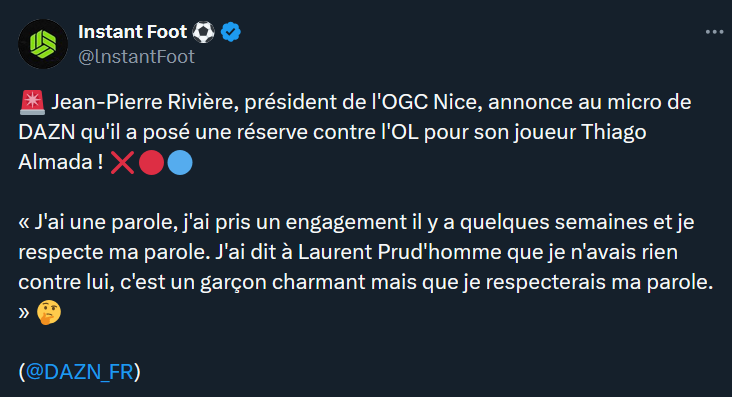The width and height of the screenshot is (732, 397).
Task: Click the Instant Foot display name
Action: [133, 32]
